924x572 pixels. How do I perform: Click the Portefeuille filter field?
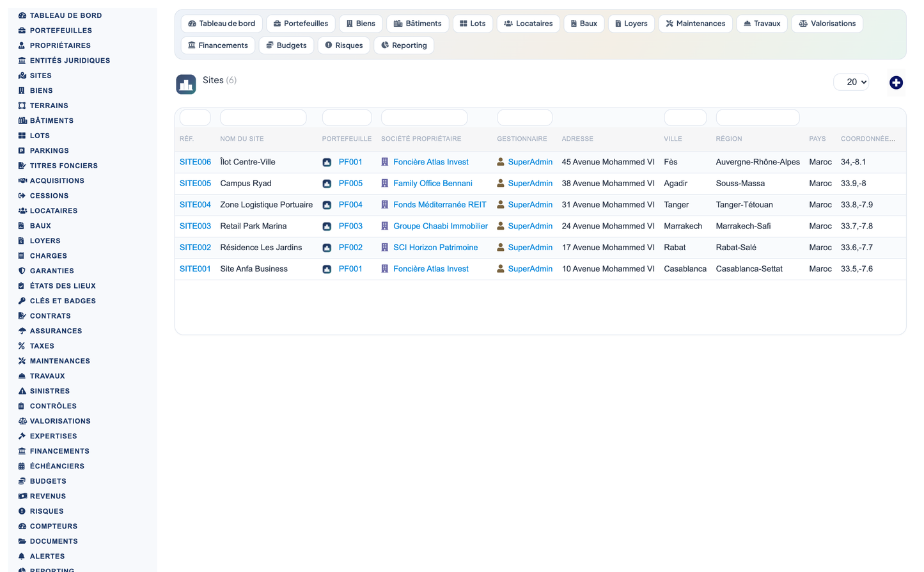point(347,118)
